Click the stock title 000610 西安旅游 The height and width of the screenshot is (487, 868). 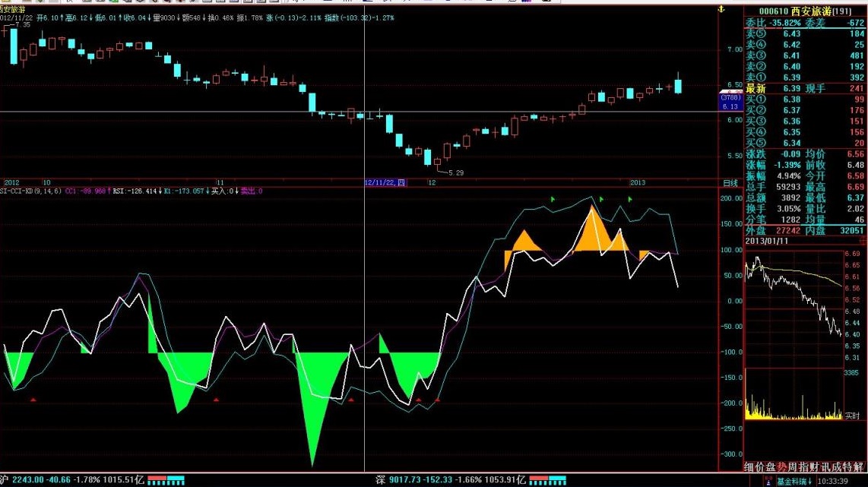pyautogui.click(x=795, y=11)
